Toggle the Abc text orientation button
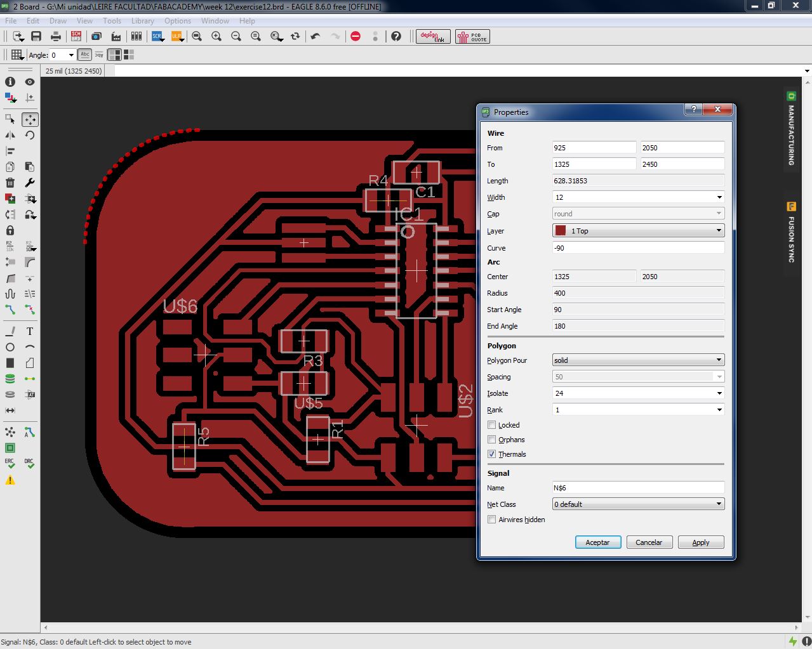 (x=84, y=55)
